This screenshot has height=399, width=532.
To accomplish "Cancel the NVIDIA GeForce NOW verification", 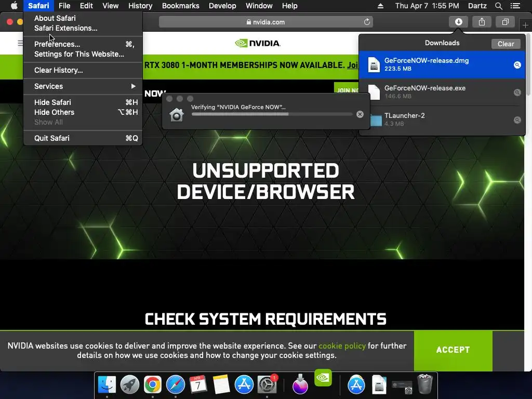I will [360, 114].
